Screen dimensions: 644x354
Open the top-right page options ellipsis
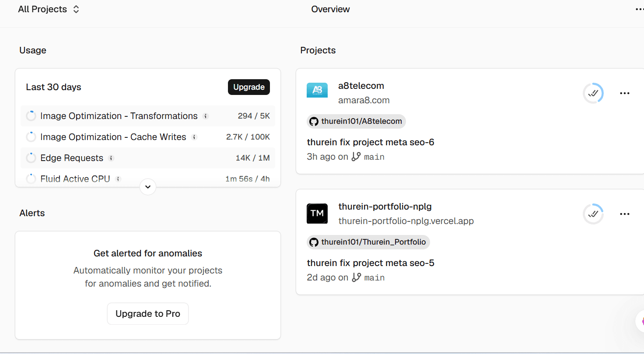click(639, 9)
